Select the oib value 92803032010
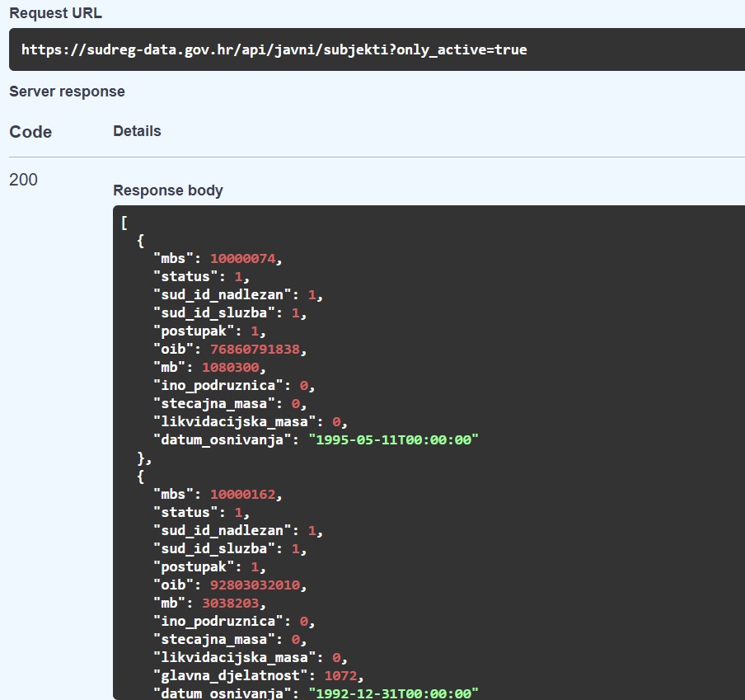Viewport: 745px width, 700px height. coord(255,585)
